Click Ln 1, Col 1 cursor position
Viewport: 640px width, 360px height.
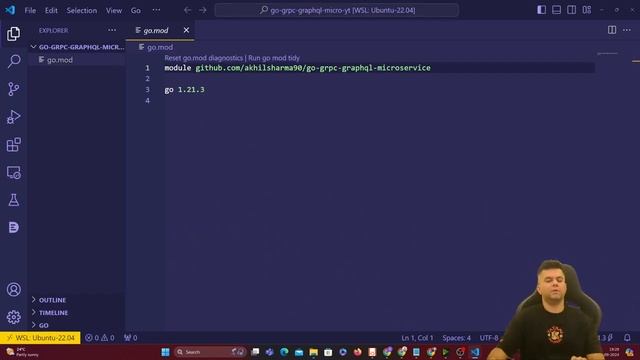click(417, 338)
